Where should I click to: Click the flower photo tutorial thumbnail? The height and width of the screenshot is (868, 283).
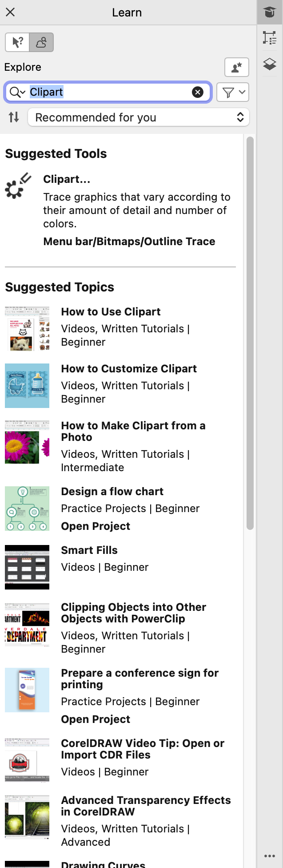[x=27, y=442]
